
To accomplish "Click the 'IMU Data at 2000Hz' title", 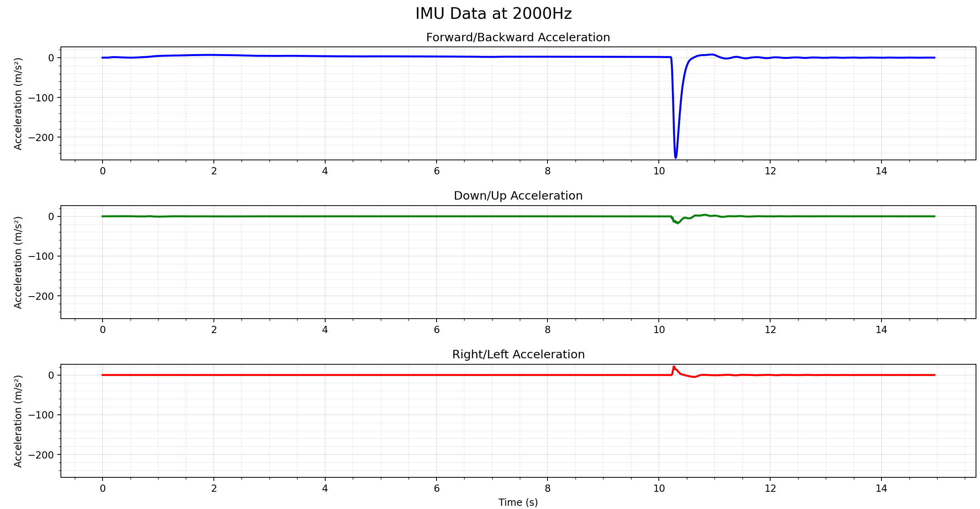I will (x=493, y=14).
